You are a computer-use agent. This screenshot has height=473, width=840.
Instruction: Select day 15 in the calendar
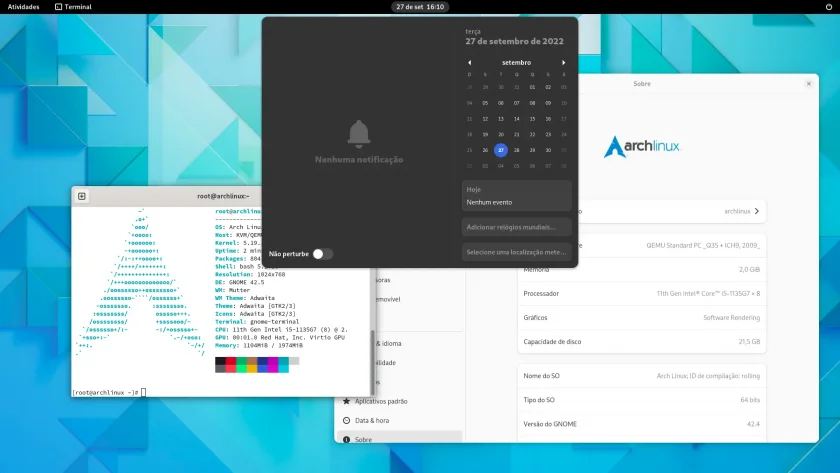[532, 119]
